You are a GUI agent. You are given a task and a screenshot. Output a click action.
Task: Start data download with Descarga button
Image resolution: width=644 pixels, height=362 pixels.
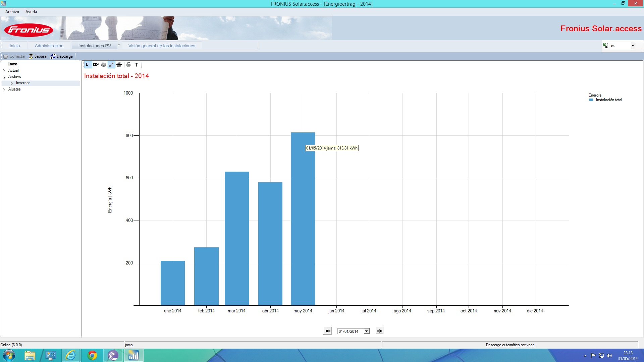coord(62,56)
